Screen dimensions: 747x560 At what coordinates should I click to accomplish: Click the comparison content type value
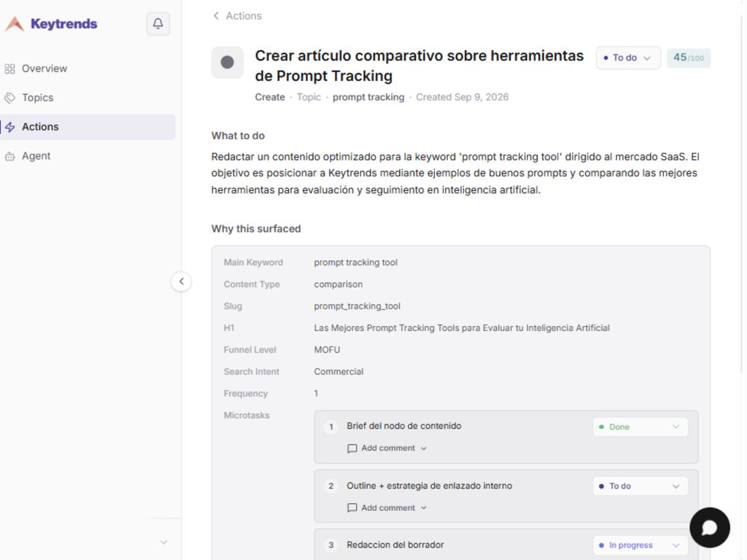click(x=338, y=284)
